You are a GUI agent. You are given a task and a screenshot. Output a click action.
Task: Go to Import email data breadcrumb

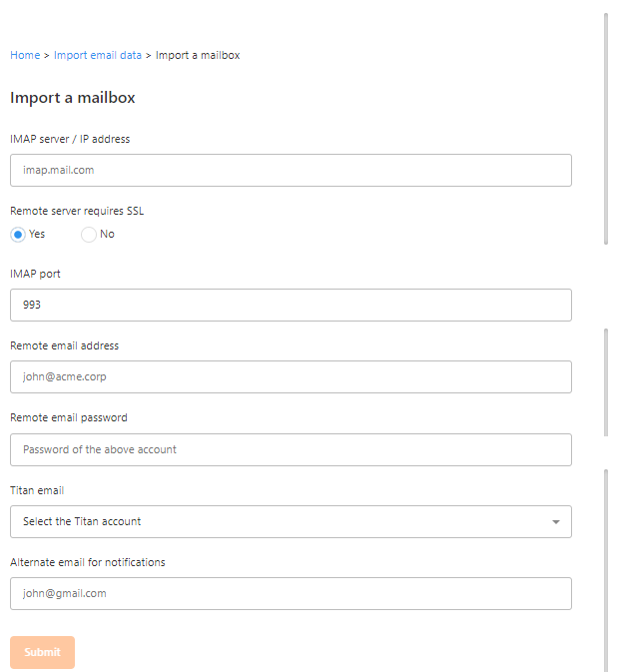pos(98,55)
